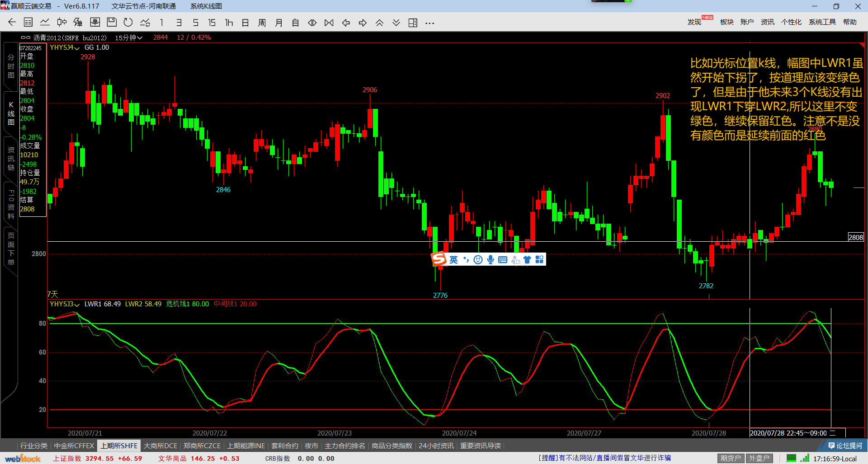Open the 15分钟 period dropdown
Screen dimensions: 868x464
[129, 37]
